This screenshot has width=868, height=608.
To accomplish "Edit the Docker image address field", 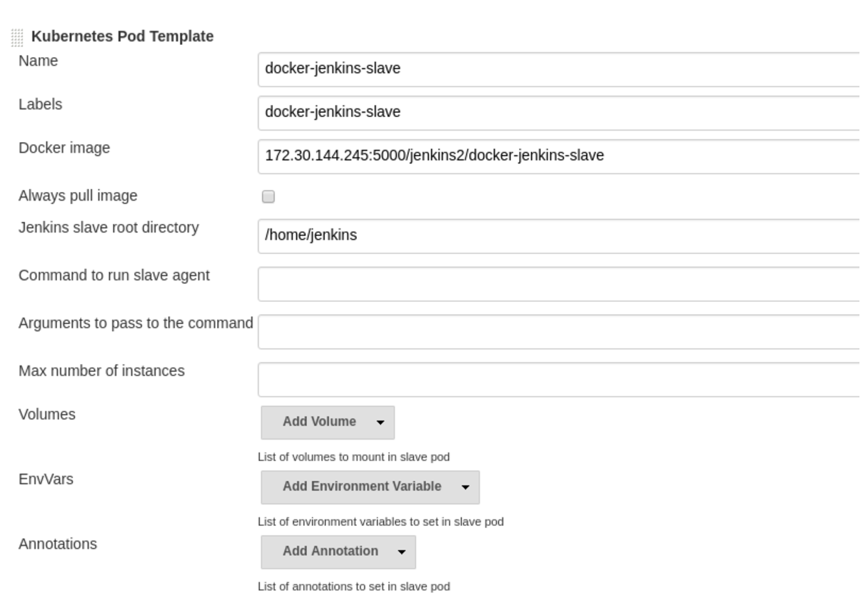I will coord(558,156).
